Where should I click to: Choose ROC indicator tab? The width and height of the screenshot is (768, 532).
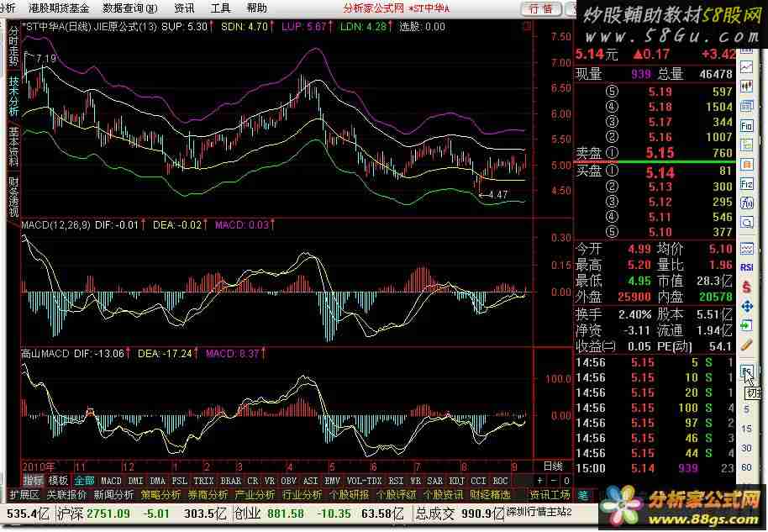(500, 481)
